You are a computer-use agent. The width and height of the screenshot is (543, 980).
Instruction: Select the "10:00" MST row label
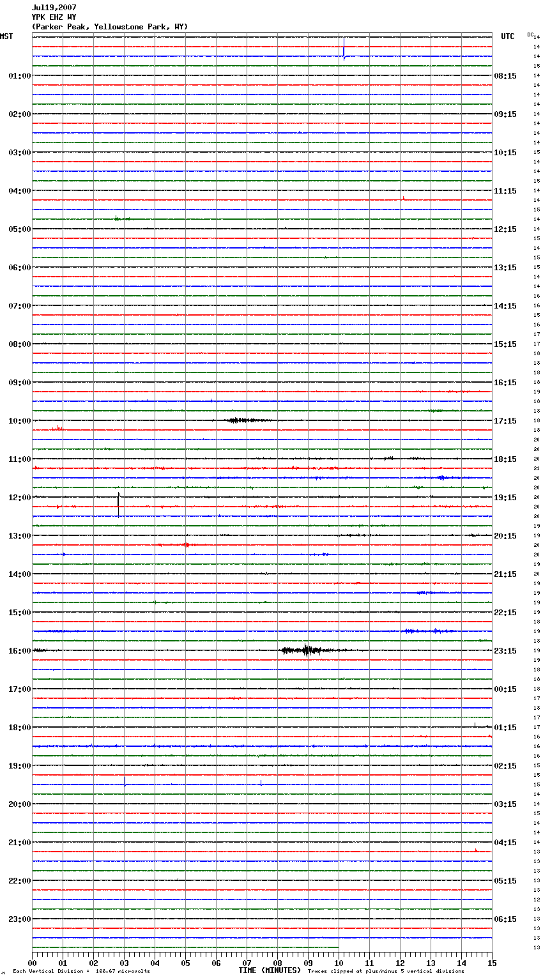click(20, 421)
